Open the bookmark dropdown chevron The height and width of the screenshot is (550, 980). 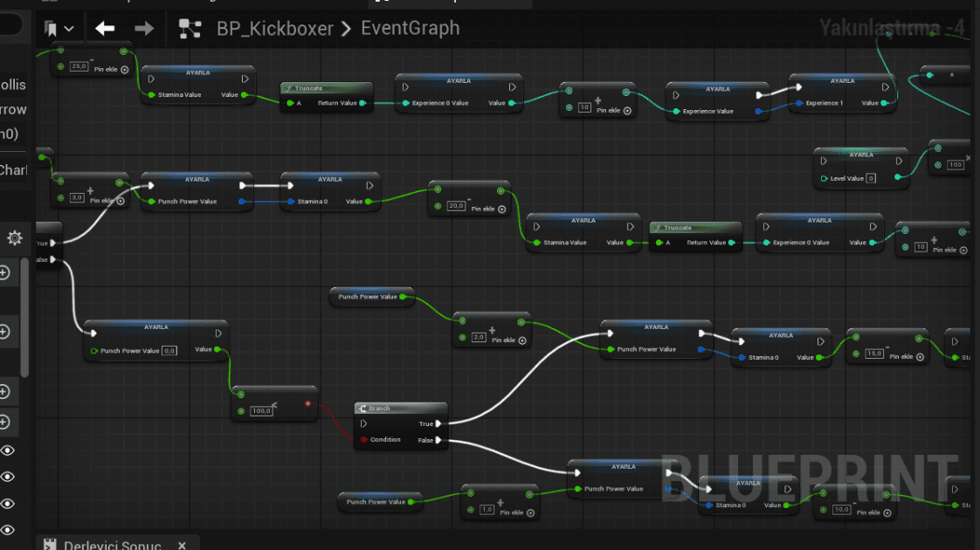pos(69,29)
